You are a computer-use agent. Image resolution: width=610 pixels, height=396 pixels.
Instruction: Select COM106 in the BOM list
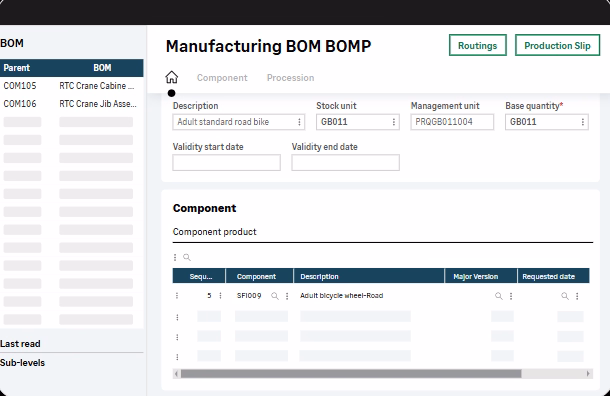pyautogui.click(x=20, y=104)
